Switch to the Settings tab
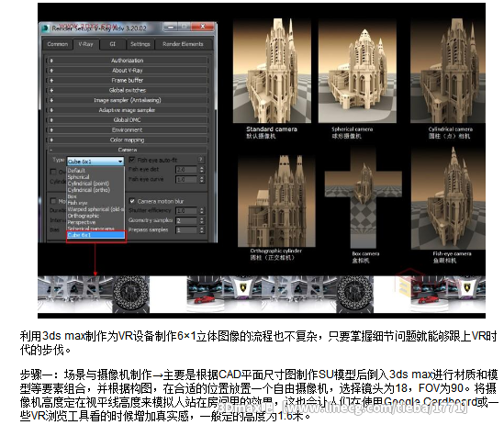The width and height of the screenshot is (504, 425). click(140, 44)
